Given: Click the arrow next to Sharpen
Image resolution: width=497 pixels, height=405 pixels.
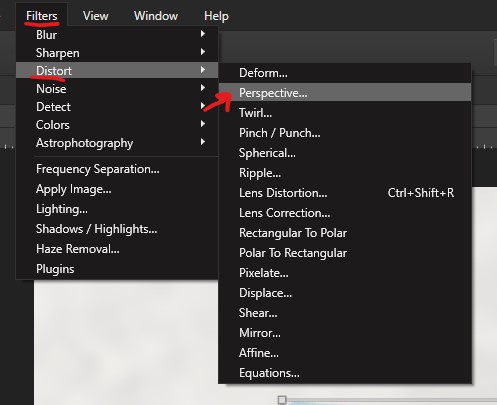Looking at the screenshot, I should tap(203, 52).
